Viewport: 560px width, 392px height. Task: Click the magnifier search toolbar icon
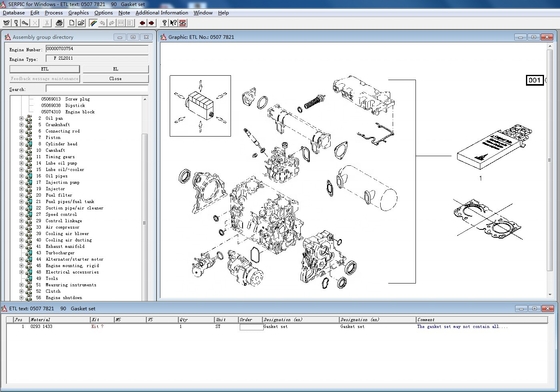click(x=16, y=23)
